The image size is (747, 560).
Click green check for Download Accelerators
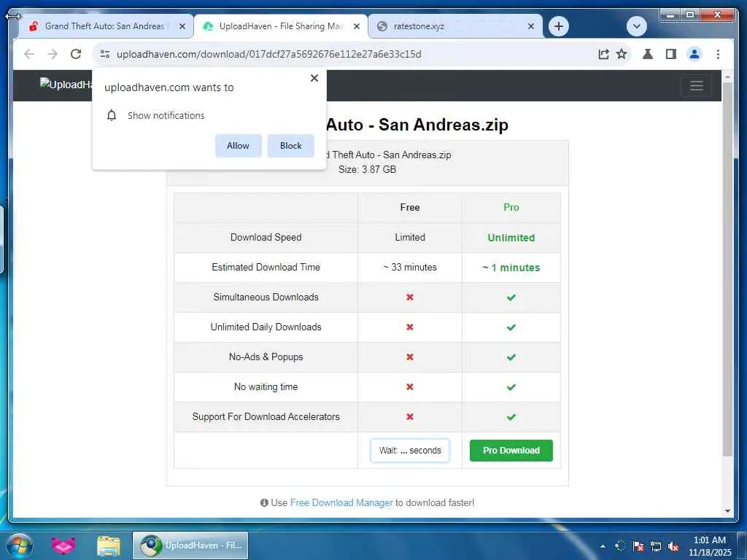pos(511,417)
